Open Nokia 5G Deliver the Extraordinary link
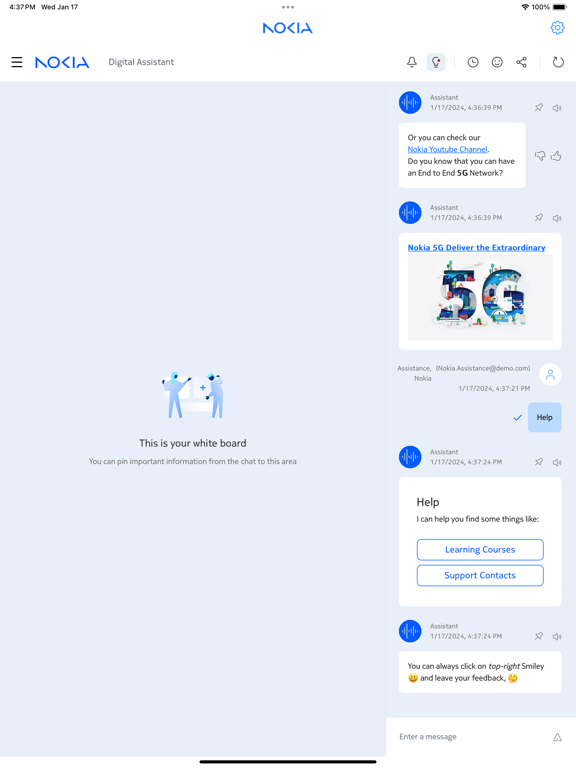This screenshot has width=576, height=768. click(477, 248)
